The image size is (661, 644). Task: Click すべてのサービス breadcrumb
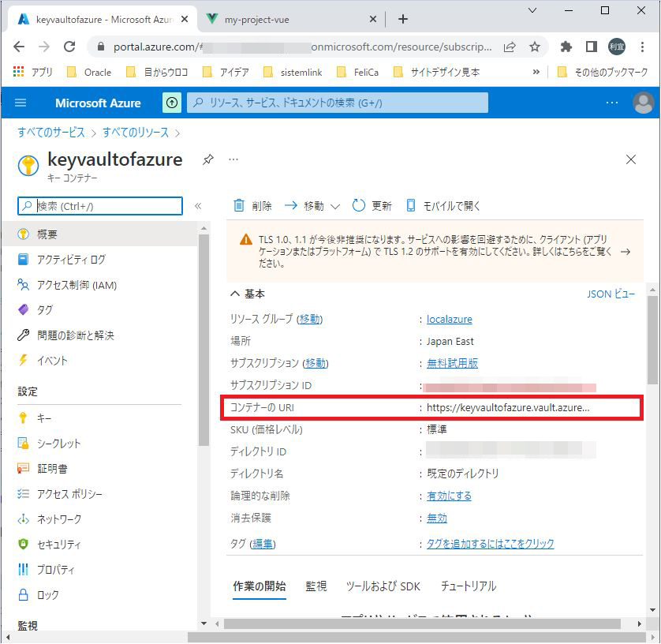tap(51, 133)
